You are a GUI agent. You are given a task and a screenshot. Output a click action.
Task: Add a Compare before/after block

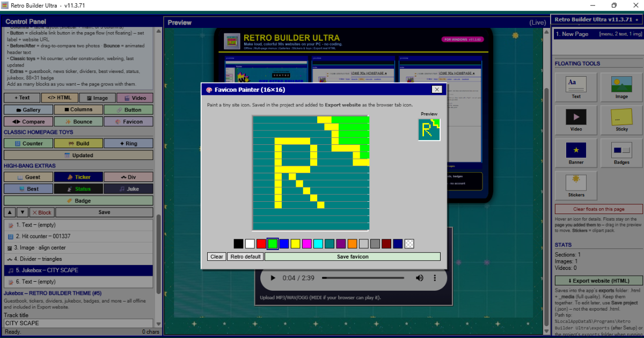(x=28, y=122)
